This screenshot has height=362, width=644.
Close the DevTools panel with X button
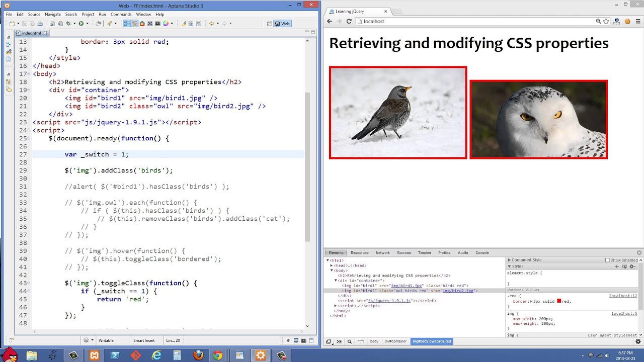(639, 253)
